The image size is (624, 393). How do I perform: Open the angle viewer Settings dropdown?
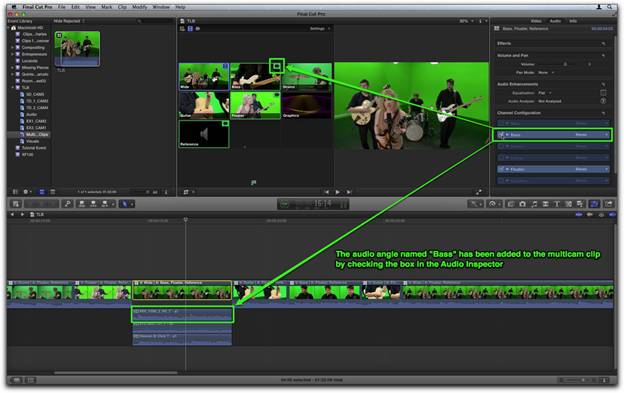[x=320, y=29]
